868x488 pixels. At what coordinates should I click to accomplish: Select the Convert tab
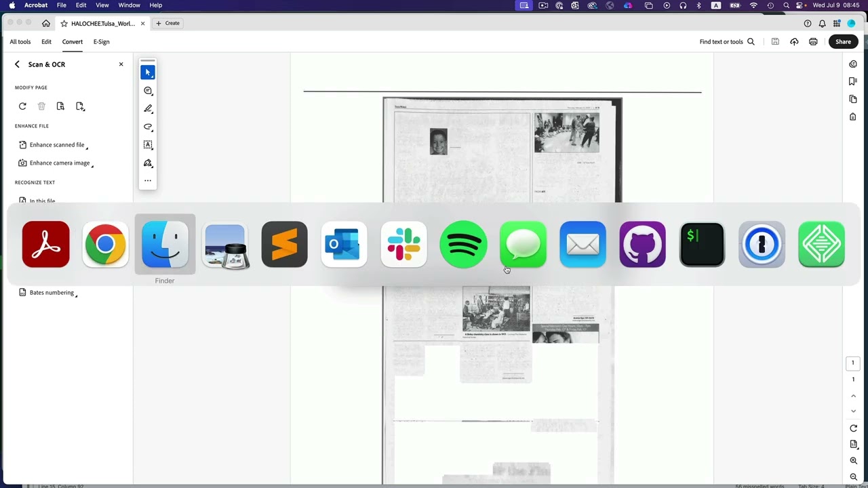point(73,42)
